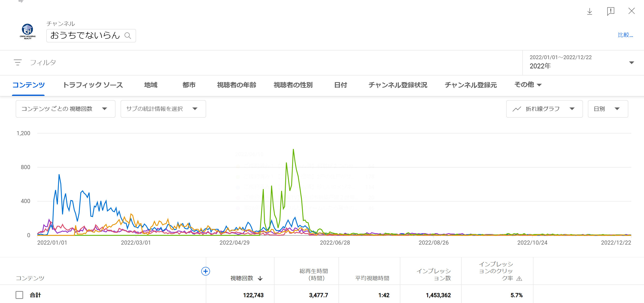Switch to the 地域 tab
The height and width of the screenshot is (303, 644).
[151, 85]
